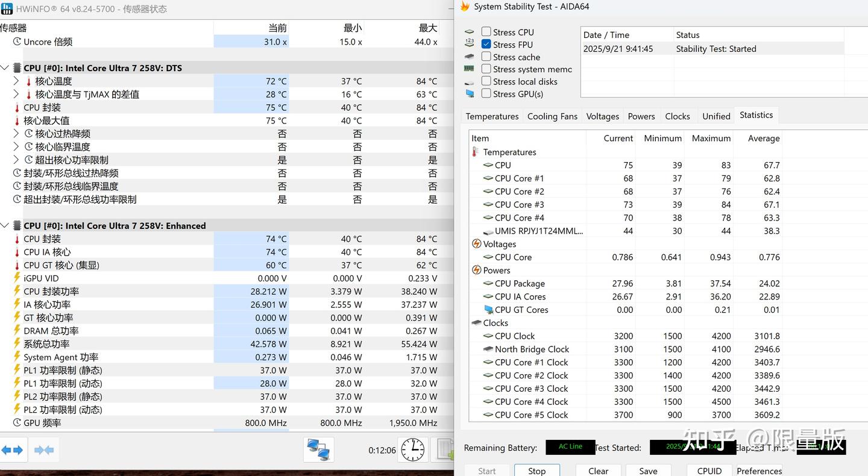Open the Powers tab

pyautogui.click(x=641, y=116)
